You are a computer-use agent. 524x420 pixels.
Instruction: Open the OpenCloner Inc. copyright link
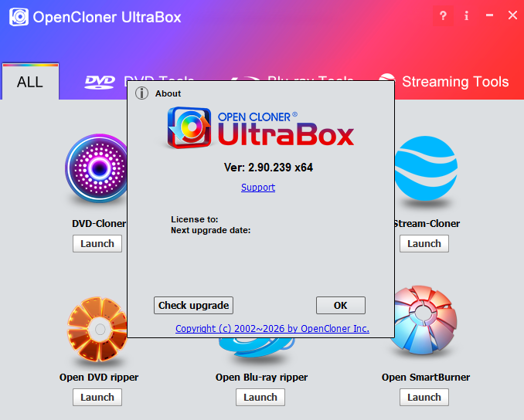[272, 329]
